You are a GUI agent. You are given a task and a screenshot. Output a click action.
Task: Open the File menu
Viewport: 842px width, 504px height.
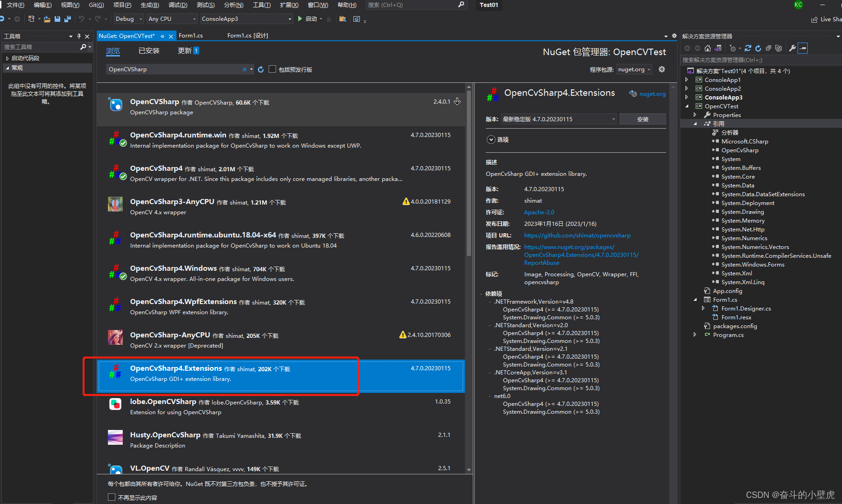coord(15,5)
